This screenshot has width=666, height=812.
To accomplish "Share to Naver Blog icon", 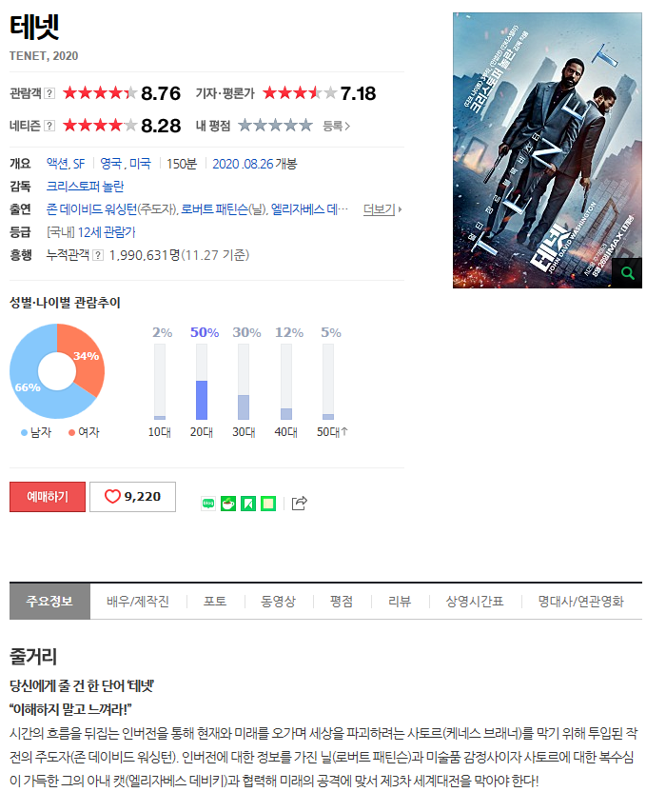I will (x=208, y=504).
